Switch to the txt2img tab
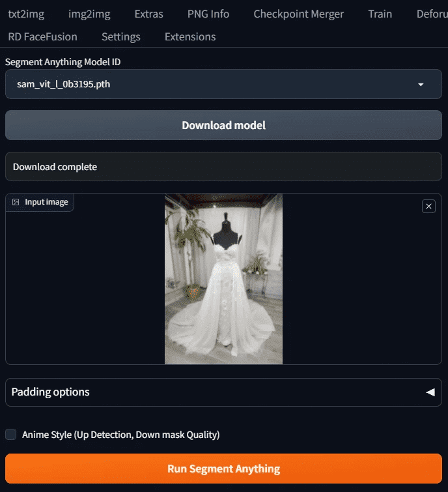The image size is (448, 492). [26, 14]
